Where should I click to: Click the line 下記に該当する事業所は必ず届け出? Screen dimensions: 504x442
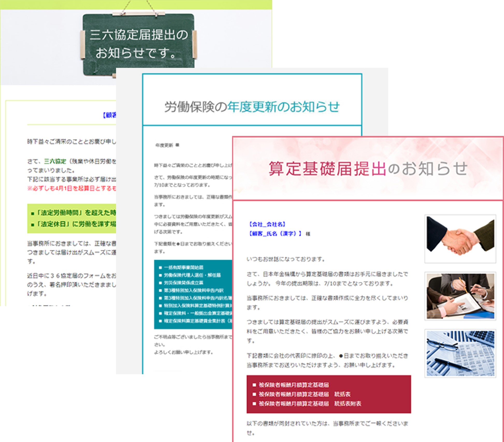click(71, 179)
